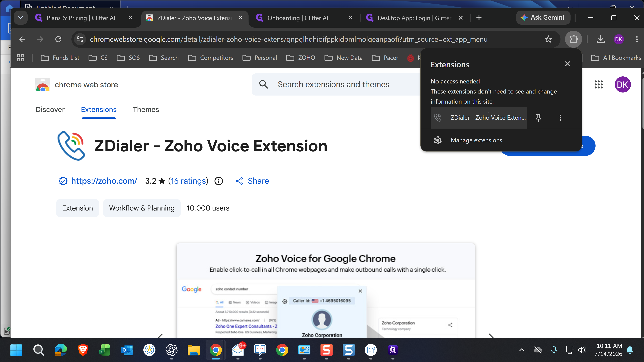
Task: Show hidden system tray icons
Action: [x=522, y=350]
